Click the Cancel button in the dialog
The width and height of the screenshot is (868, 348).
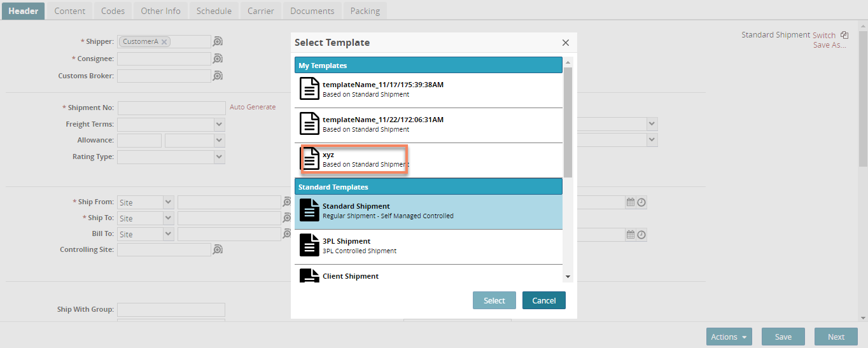[544, 300]
